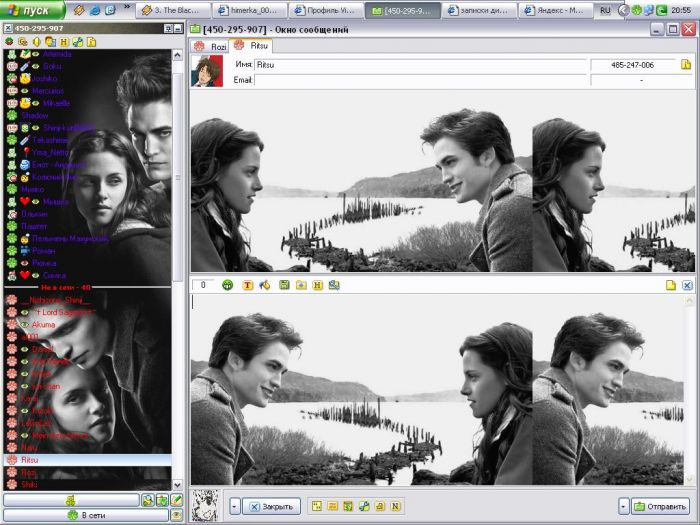Click the pin-on-top button in contact list title bar
Viewport: 700px width, 525px height.
[x=168, y=29]
